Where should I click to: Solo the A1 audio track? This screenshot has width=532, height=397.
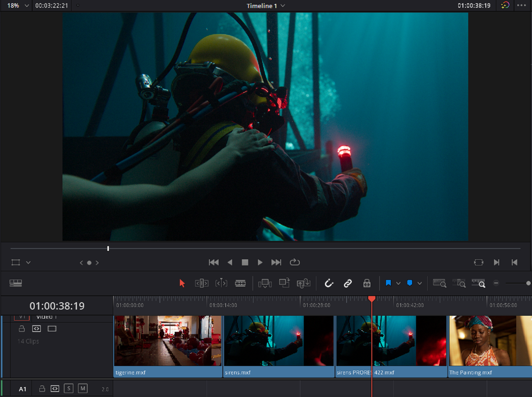pyautogui.click(x=68, y=388)
